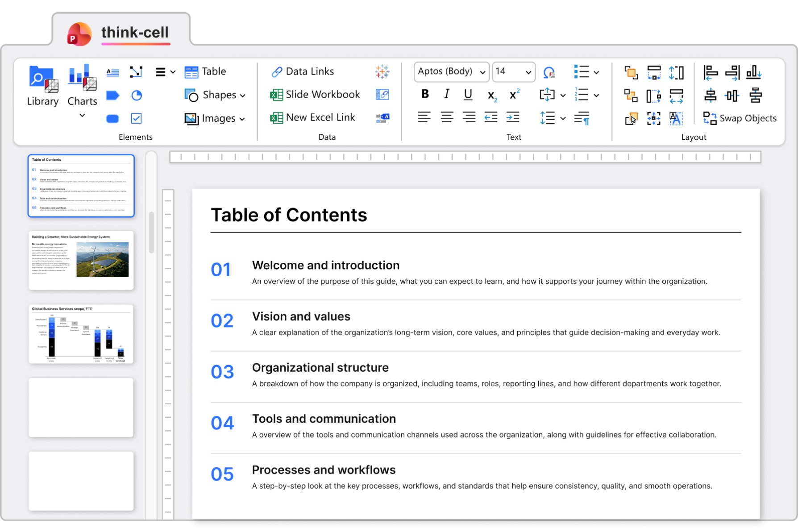Apply superscript formatting
The image size is (798, 532).
514,95
